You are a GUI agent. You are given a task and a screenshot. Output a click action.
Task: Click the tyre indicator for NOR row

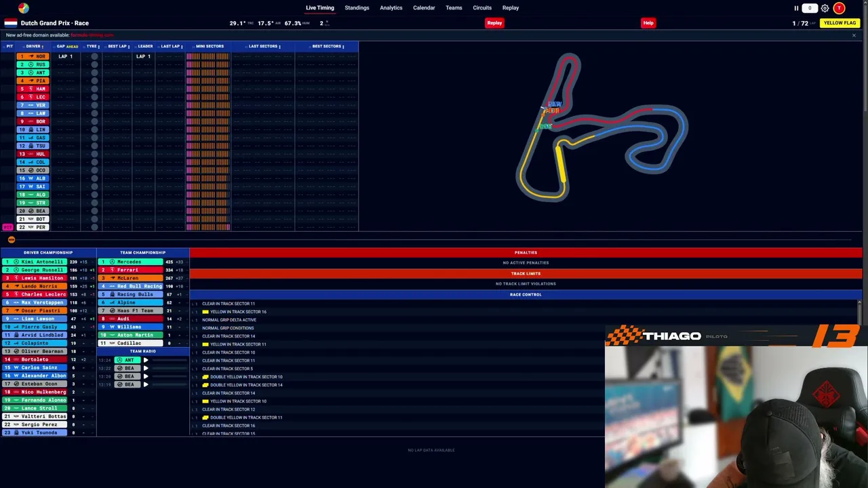[94, 56]
